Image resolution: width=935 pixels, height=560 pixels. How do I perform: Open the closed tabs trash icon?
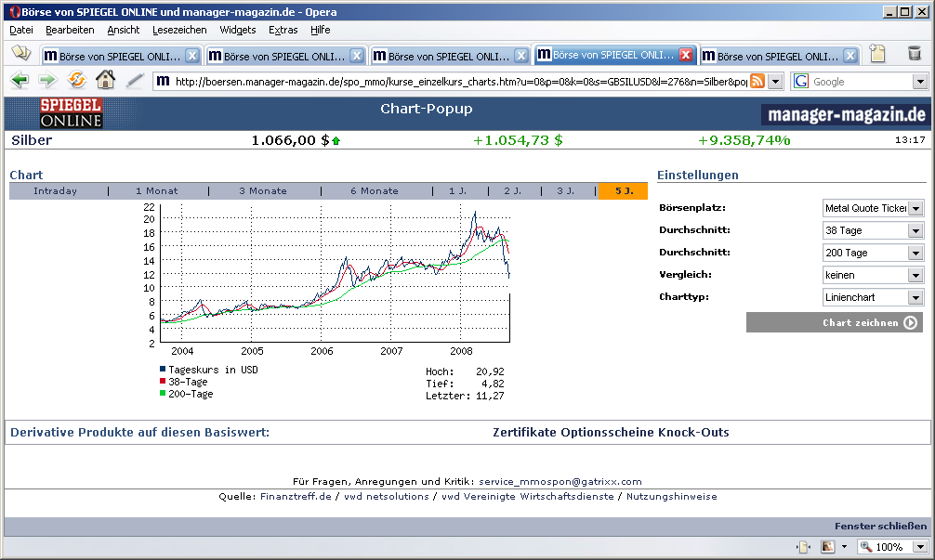point(915,54)
